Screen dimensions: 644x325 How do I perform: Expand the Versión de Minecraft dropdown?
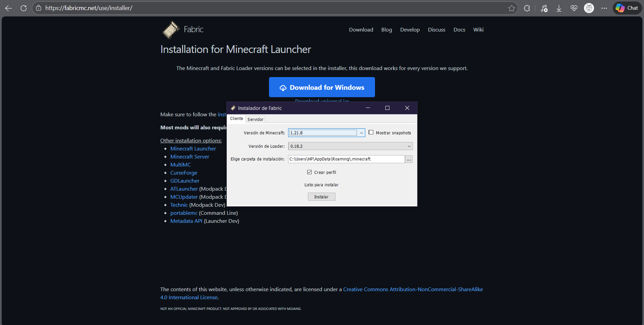point(361,133)
